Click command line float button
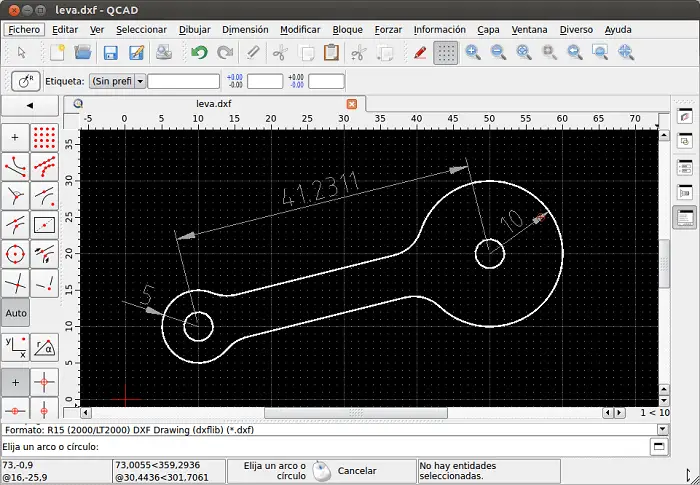Image resolution: width=700 pixels, height=485 pixels. pos(659,447)
